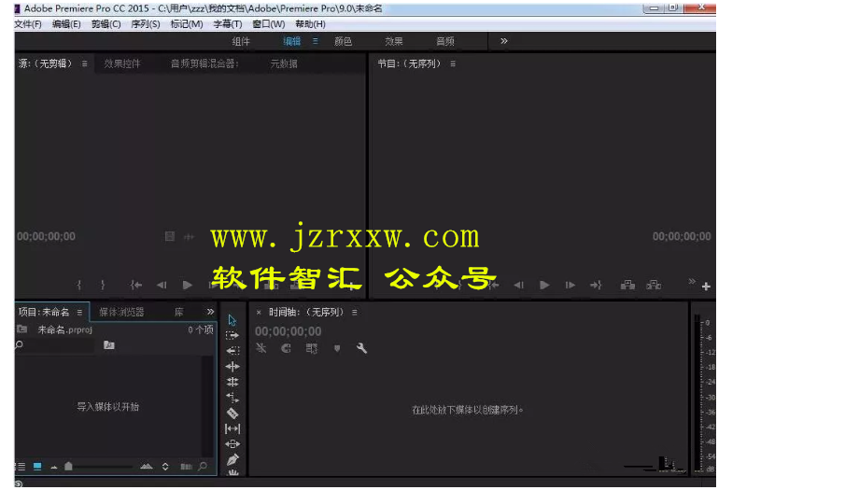Go to Out point in the program monitor
Image resolution: width=859 pixels, height=504 pixels.
click(x=596, y=285)
